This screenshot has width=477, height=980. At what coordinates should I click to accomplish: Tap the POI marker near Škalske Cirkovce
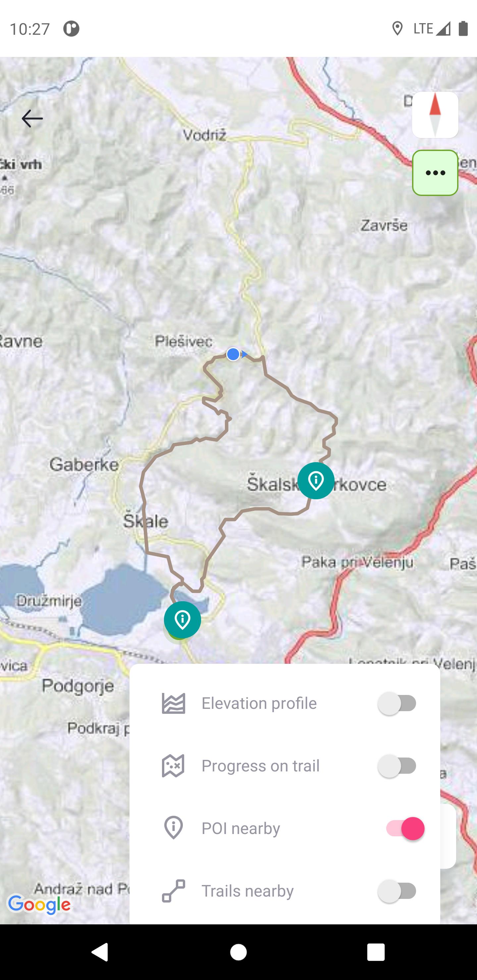(x=316, y=480)
